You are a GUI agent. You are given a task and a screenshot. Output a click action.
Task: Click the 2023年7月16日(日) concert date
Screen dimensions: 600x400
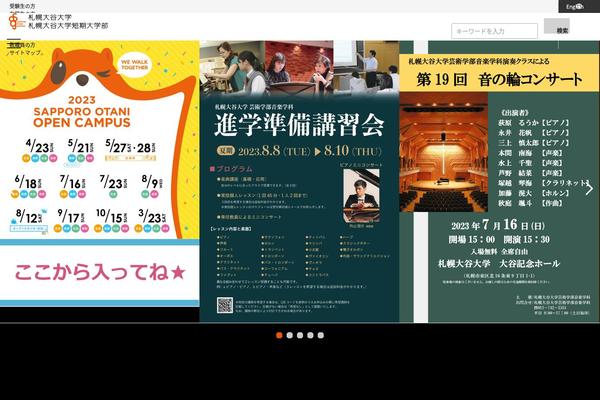pyautogui.click(x=498, y=225)
